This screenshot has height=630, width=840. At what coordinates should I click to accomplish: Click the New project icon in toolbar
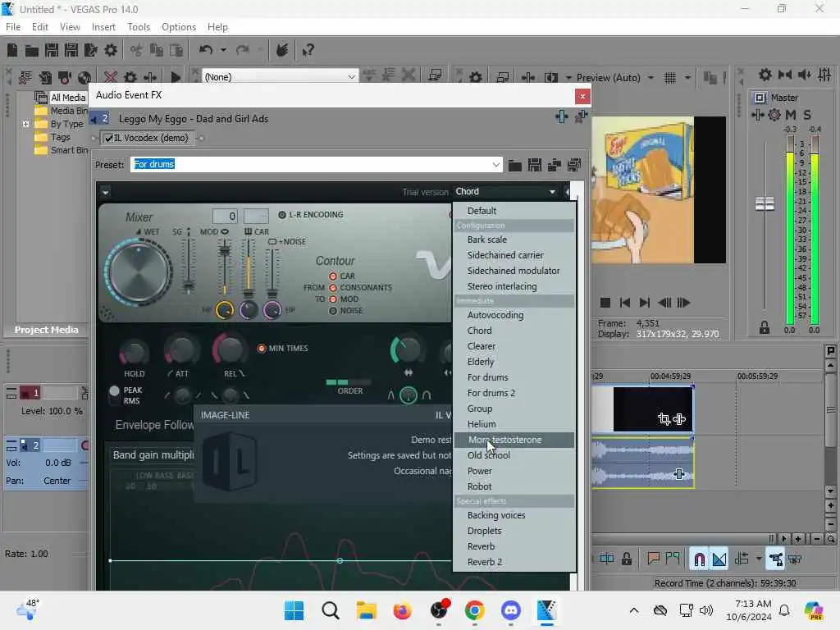11,50
